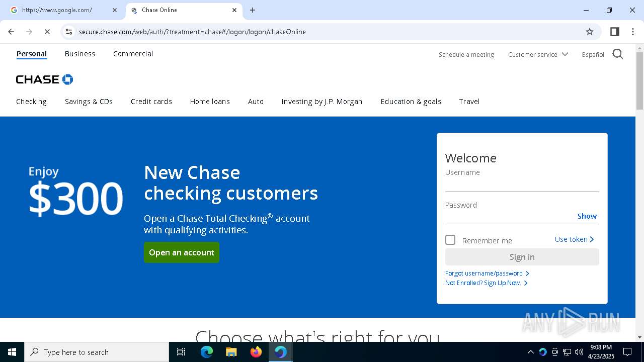644x362 pixels.
Task: Open network icon in system tray
Action: 567,352
